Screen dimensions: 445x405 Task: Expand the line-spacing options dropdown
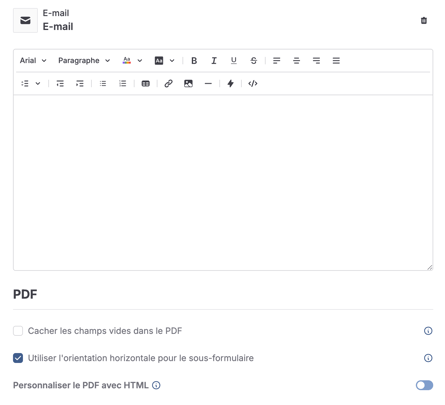tap(31, 83)
